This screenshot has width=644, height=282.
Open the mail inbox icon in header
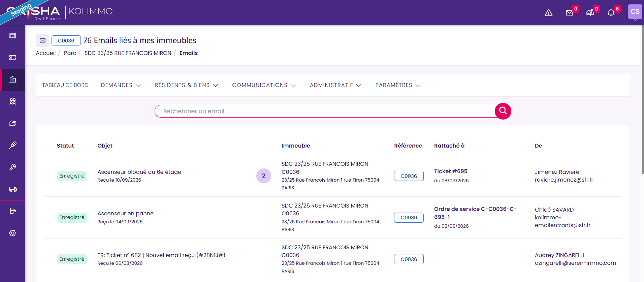point(570,13)
